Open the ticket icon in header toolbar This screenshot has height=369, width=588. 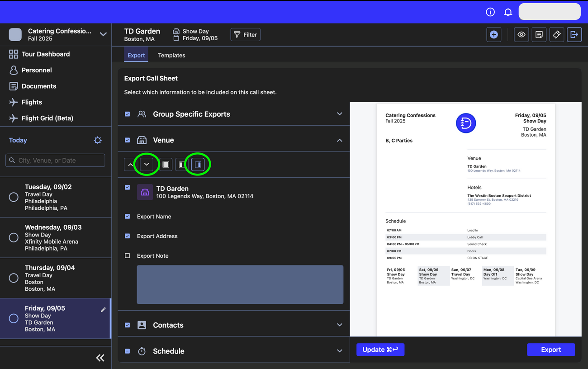(557, 34)
